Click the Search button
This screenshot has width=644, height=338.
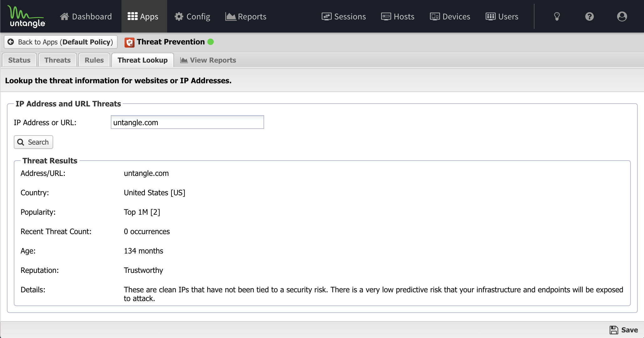click(33, 142)
